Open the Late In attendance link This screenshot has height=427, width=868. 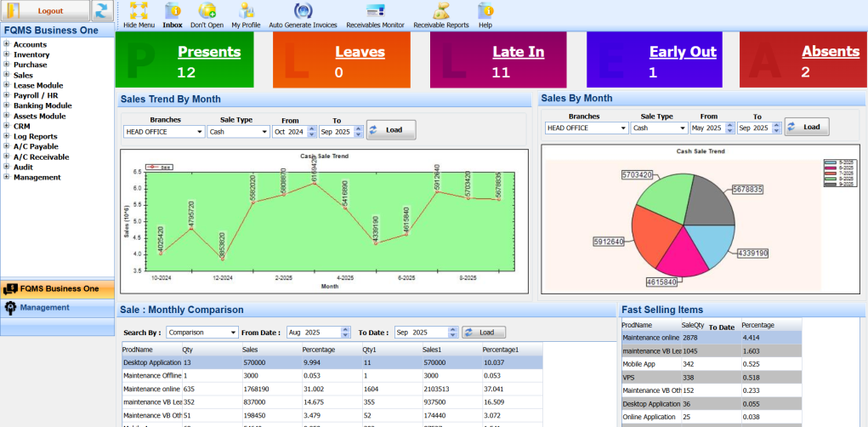(x=518, y=52)
